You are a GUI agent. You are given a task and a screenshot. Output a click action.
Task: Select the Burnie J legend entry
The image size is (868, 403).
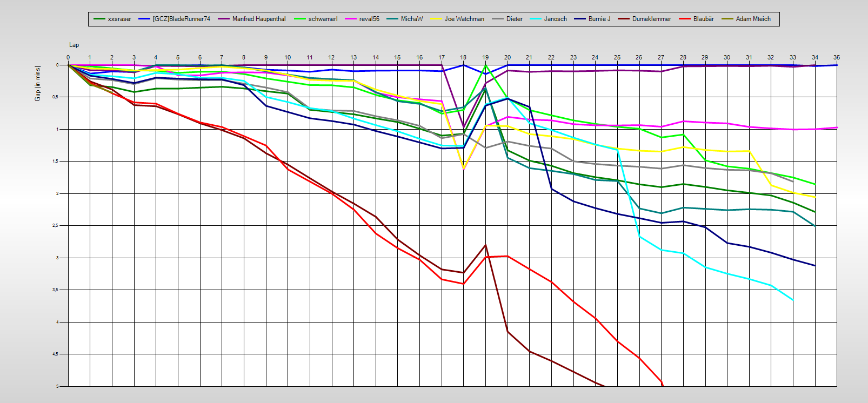[592, 19]
